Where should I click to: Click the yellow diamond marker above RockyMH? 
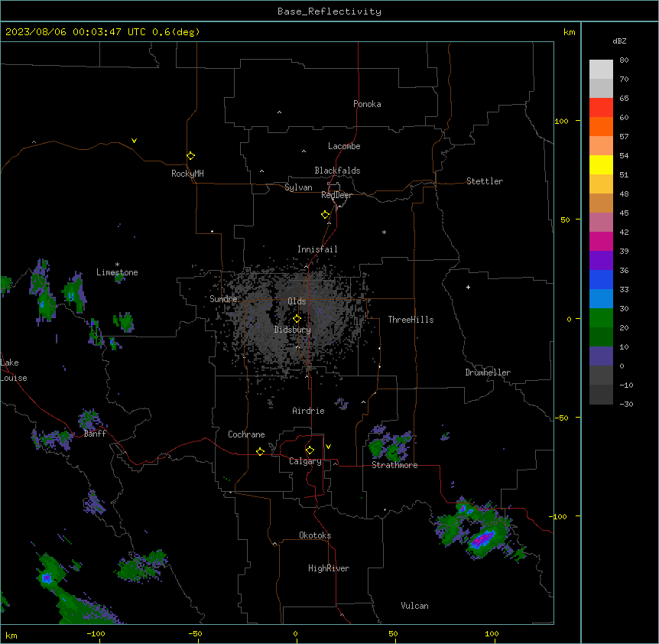(x=190, y=155)
